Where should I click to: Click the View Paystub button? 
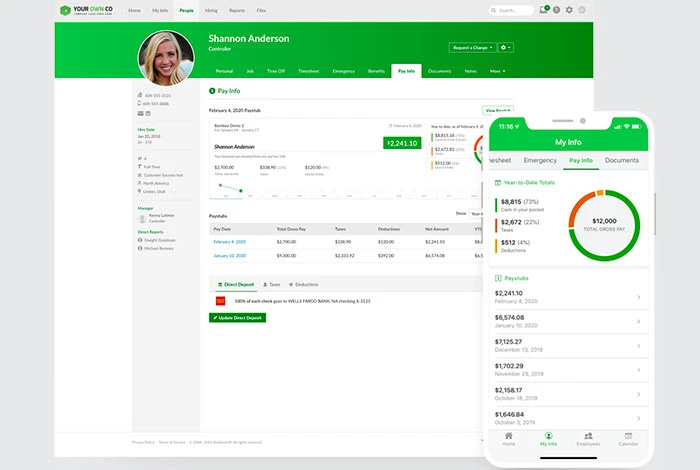(498, 110)
